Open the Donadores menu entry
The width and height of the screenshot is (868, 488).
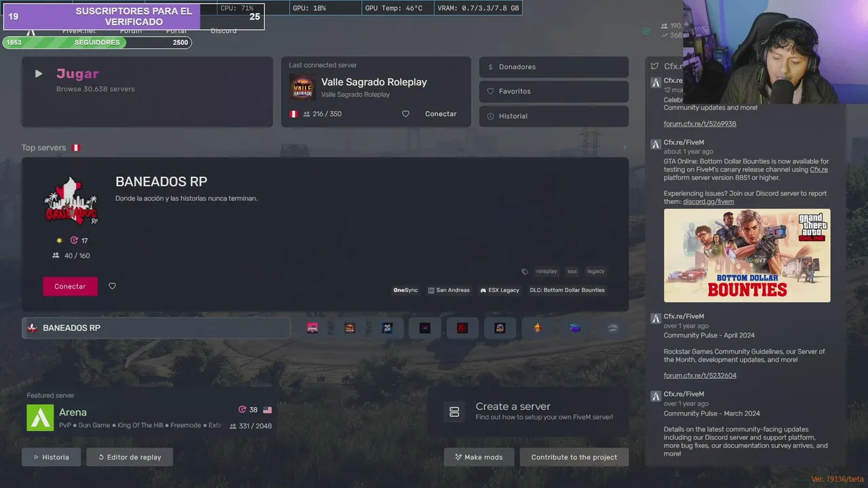[554, 67]
